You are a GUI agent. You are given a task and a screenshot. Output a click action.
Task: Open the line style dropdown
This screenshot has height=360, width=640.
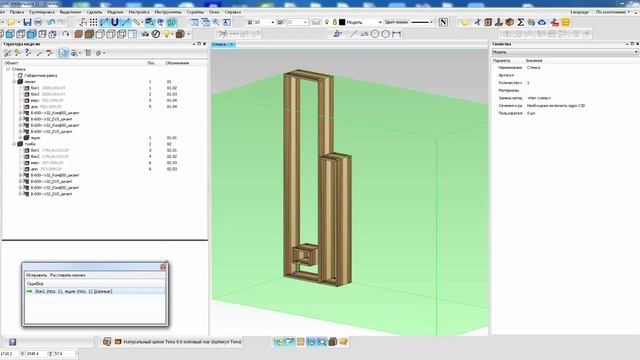pos(431,22)
